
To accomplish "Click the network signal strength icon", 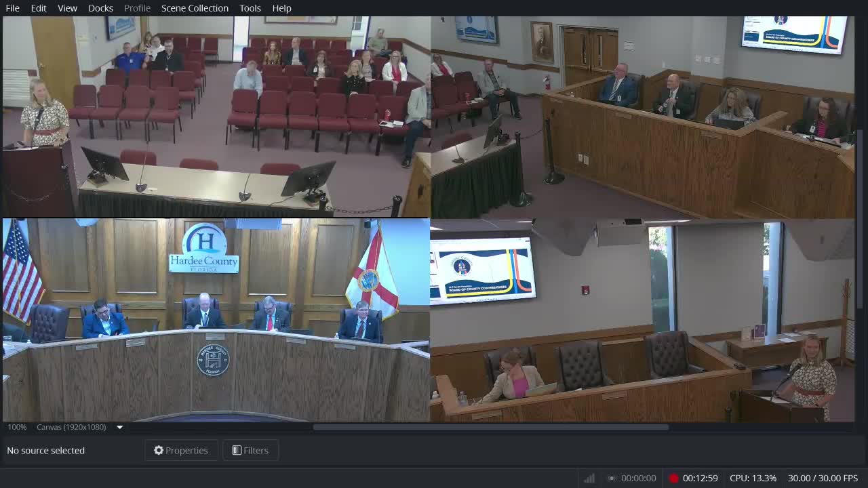I will pyautogui.click(x=589, y=478).
